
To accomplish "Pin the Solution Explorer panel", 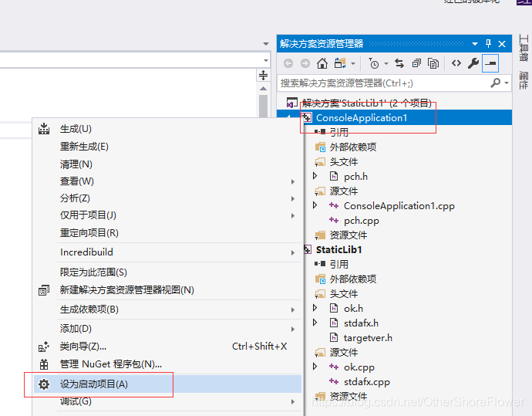I will pyautogui.click(x=488, y=43).
